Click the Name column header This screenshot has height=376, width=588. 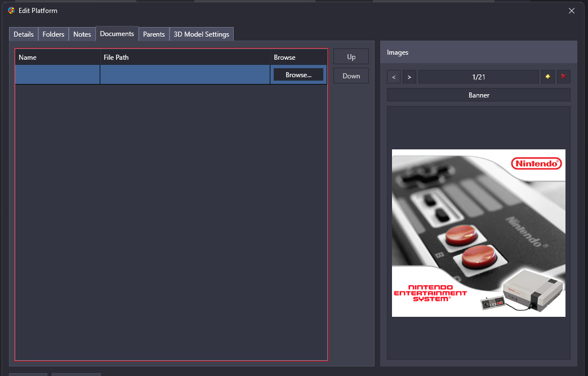coord(57,57)
